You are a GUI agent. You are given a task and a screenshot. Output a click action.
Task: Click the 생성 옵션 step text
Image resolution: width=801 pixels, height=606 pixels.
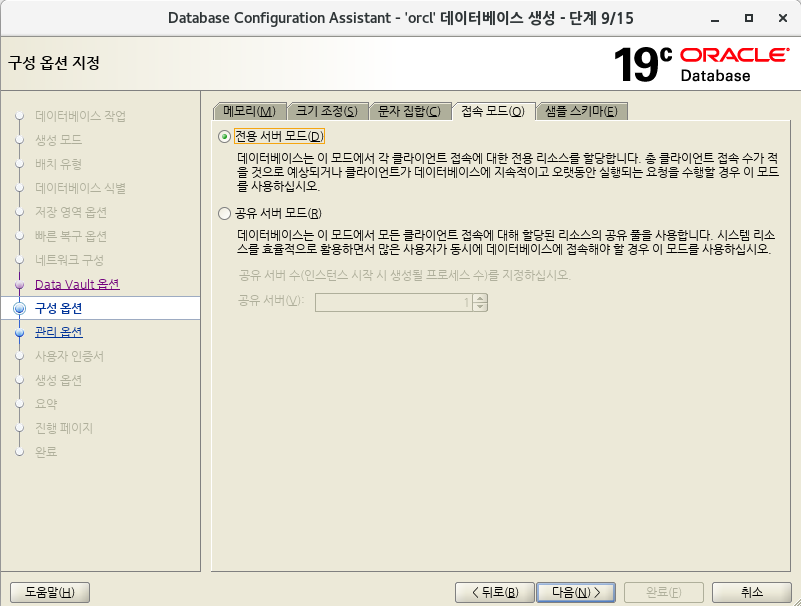(x=58, y=380)
